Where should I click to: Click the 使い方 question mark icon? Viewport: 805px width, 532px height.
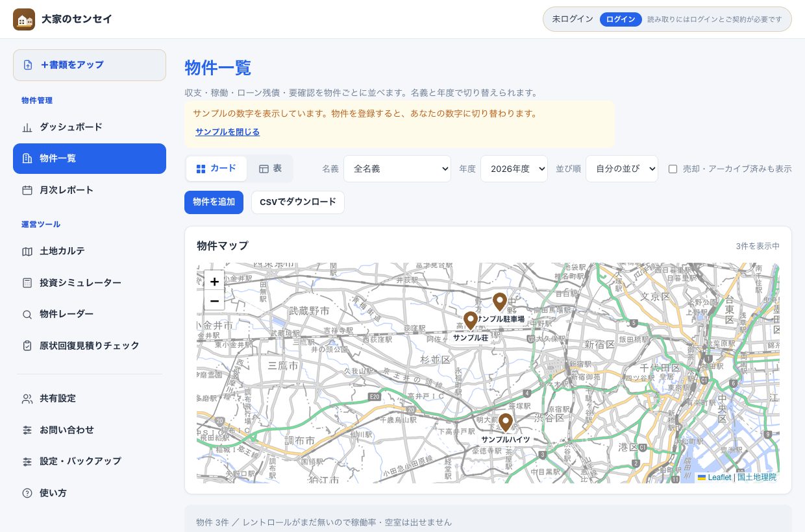(27, 493)
